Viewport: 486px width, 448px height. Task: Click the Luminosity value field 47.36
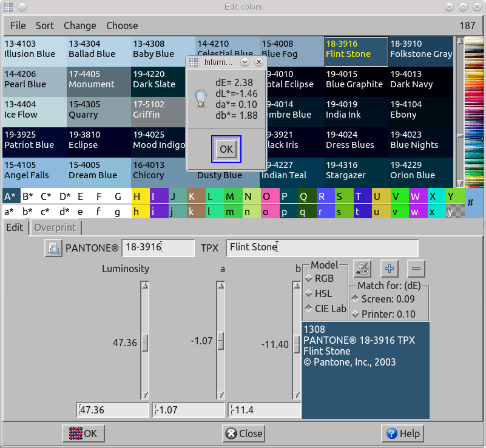tap(113, 410)
